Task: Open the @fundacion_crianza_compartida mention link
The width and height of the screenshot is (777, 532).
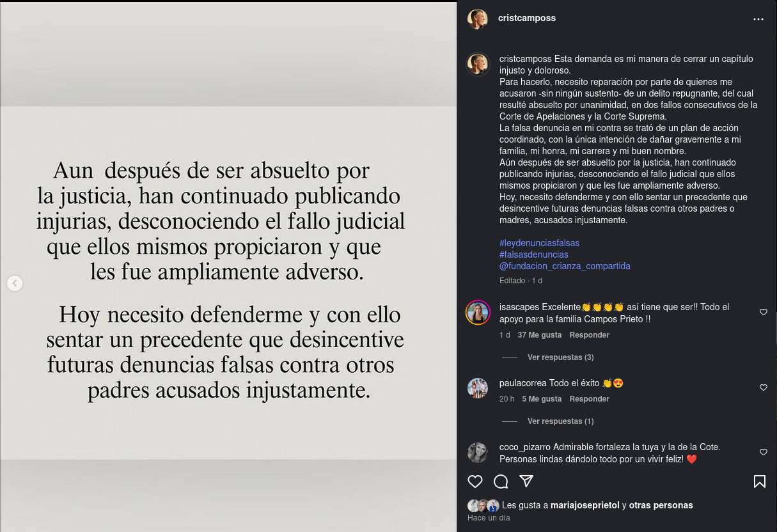Action: coord(565,267)
